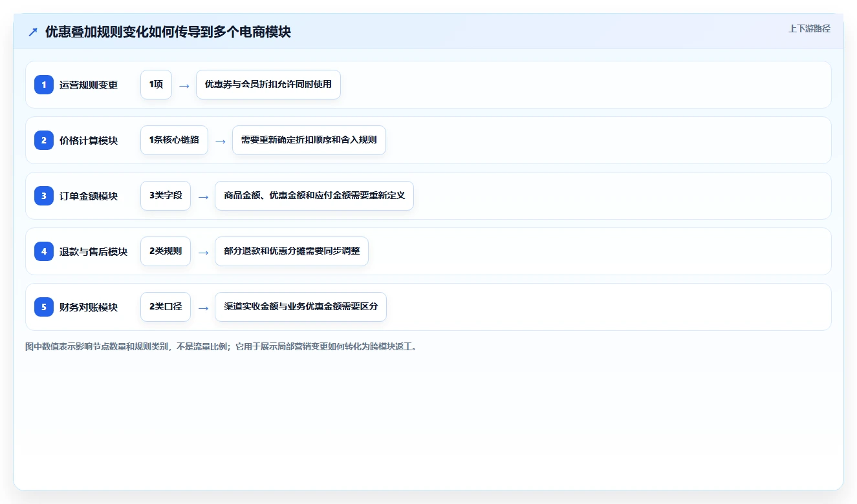The height and width of the screenshot is (504, 857).
Task: Select the 订单金额模块 label
Action: pos(89,196)
